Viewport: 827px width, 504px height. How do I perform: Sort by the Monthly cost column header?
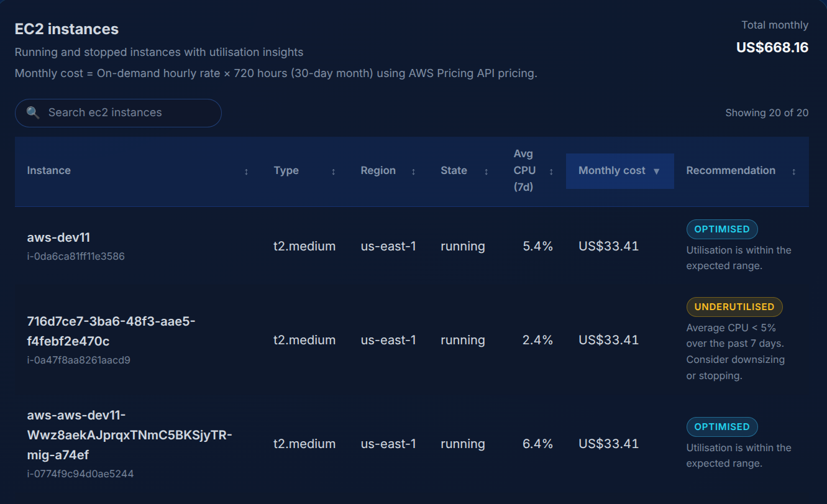click(x=611, y=170)
